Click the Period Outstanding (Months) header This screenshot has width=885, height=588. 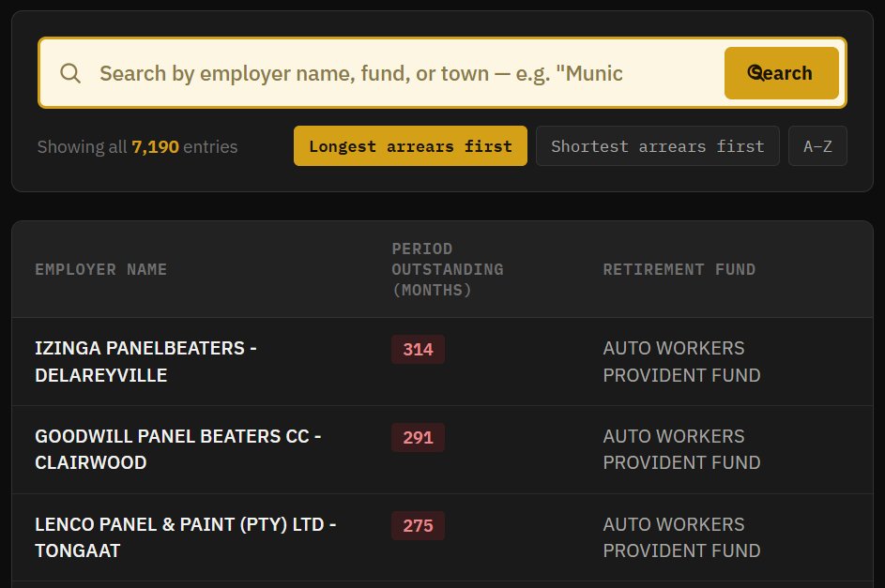pos(448,269)
